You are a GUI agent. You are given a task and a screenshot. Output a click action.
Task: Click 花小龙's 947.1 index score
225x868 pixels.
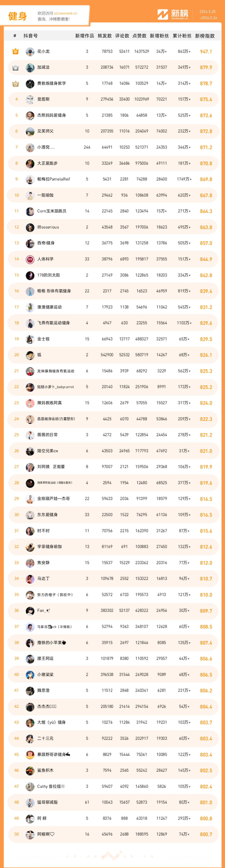tap(206, 52)
